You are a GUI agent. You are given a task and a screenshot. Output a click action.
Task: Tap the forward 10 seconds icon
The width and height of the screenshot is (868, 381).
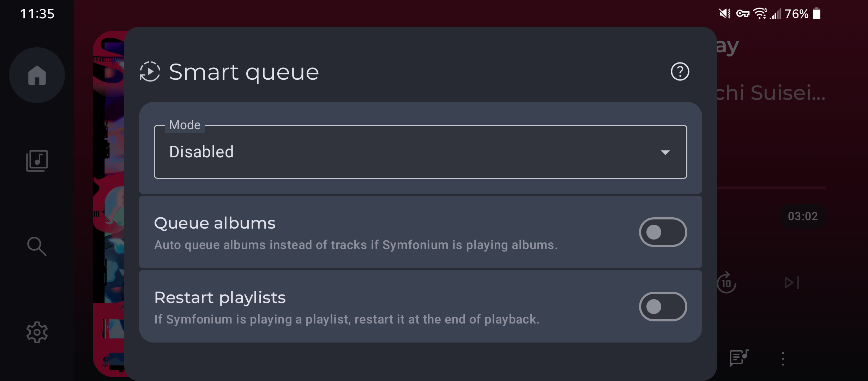pyautogui.click(x=727, y=283)
